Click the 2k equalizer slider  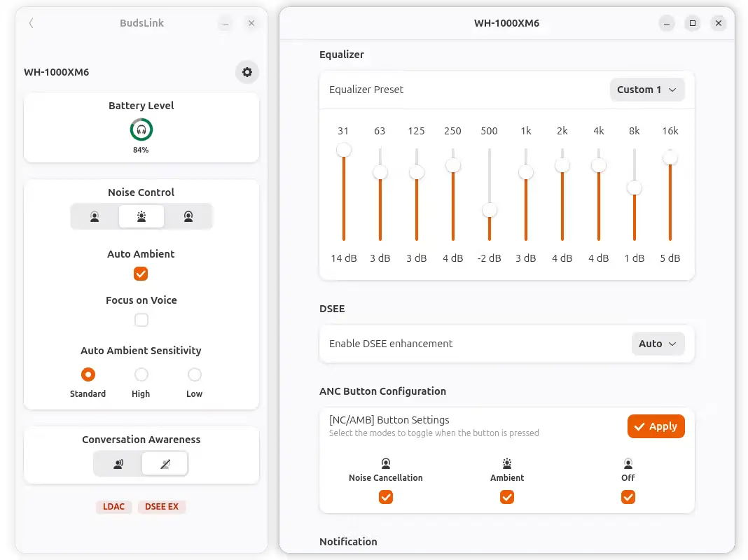coord(562,195)
